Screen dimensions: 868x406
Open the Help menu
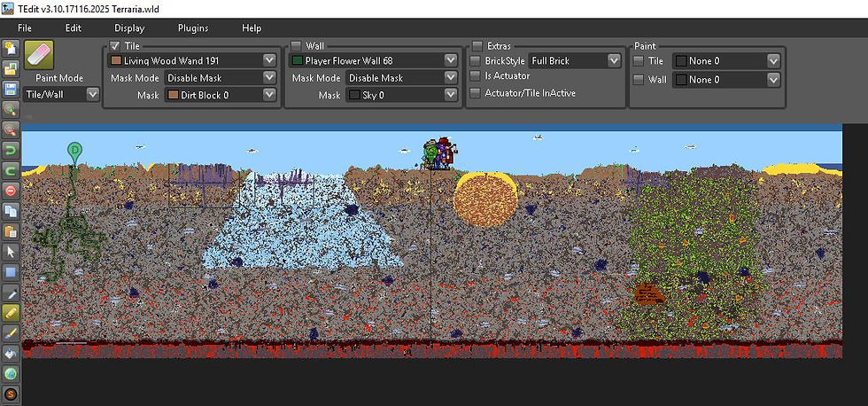pyautogui.click(x=252, y=27)
